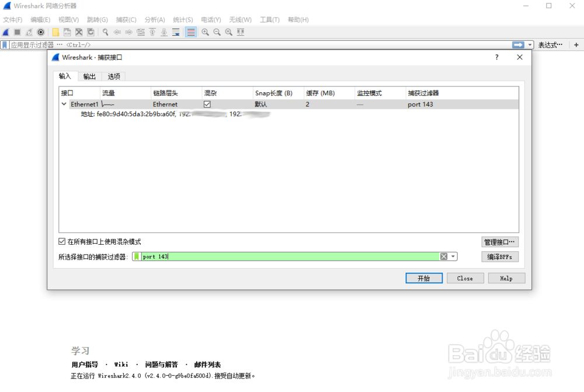This screenshot has height=392, width=584.
Task: Toggle auto-scroll during live capture icon
Action: click(x=176, y=32)
